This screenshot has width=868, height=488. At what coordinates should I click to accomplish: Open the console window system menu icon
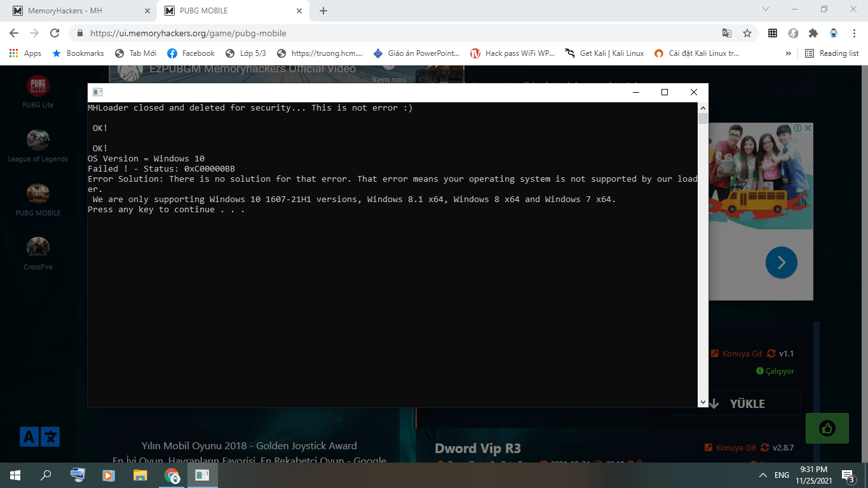[97, 92]
